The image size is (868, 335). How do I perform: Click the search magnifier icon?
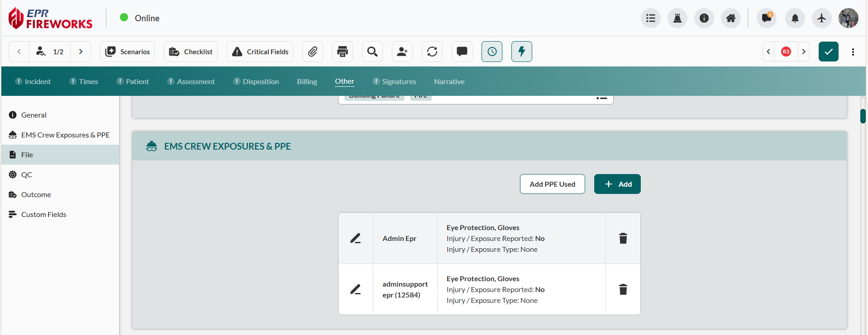point(372,52)
